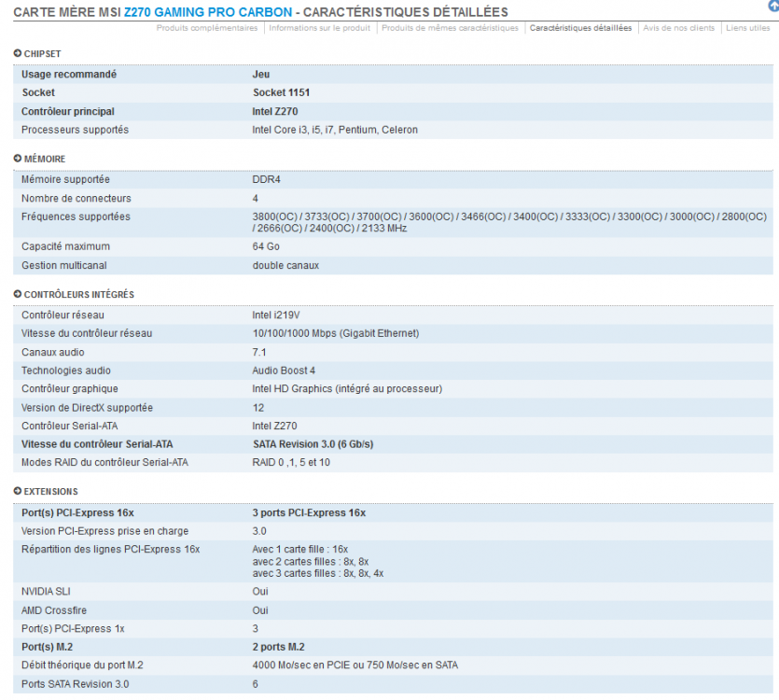Select the Contrôleur principal label
The height and width of the screenshot is (700, 779).
pos(67,111)
